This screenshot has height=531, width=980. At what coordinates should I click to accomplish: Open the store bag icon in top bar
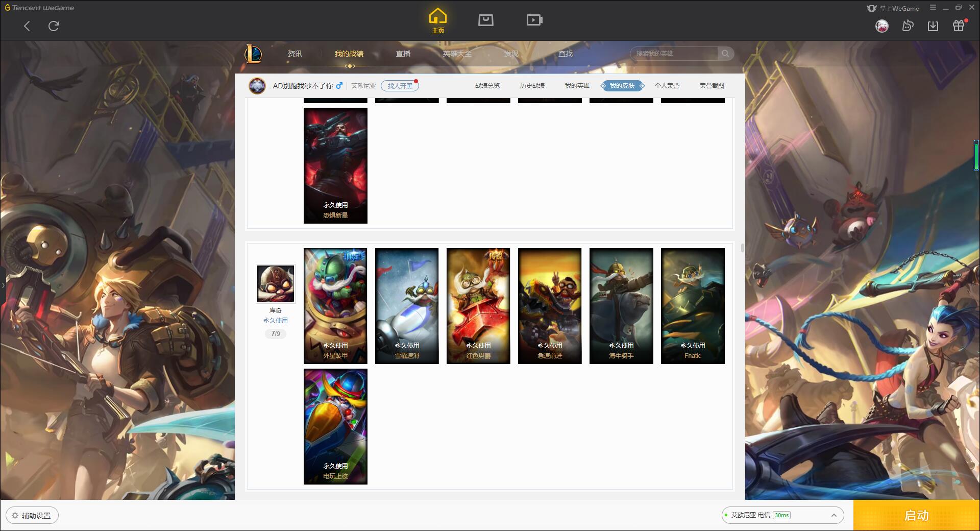coord(486,20)
